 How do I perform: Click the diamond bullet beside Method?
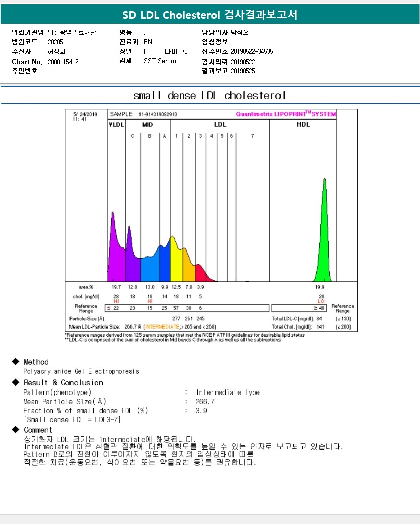(x=15, y=362)
